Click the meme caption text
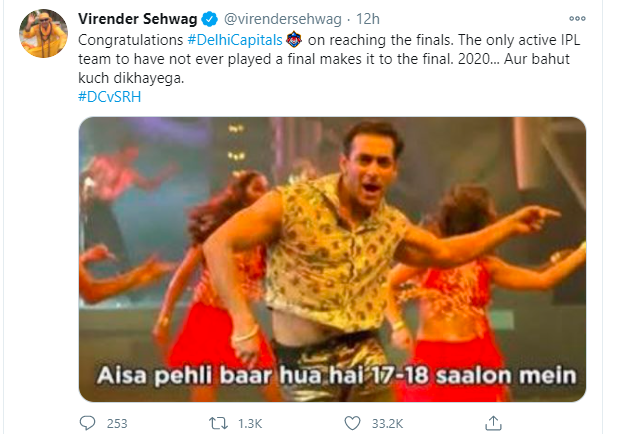 [337, 375]
